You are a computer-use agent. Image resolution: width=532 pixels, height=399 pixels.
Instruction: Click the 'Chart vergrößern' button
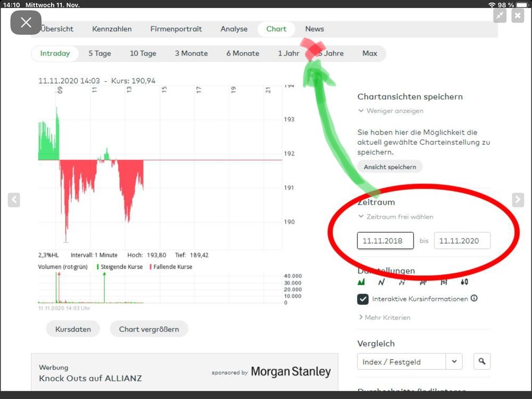(x=149, y=329)
